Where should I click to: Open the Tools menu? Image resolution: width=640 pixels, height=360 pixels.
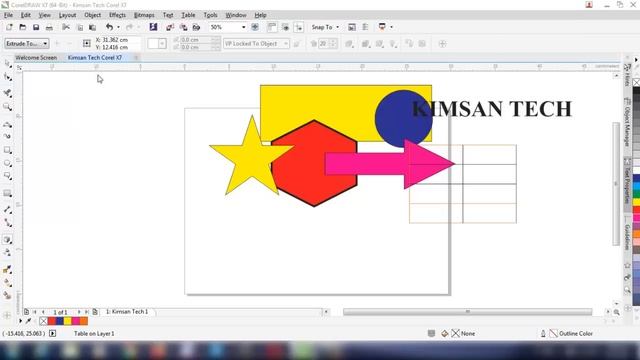point(210,15)
